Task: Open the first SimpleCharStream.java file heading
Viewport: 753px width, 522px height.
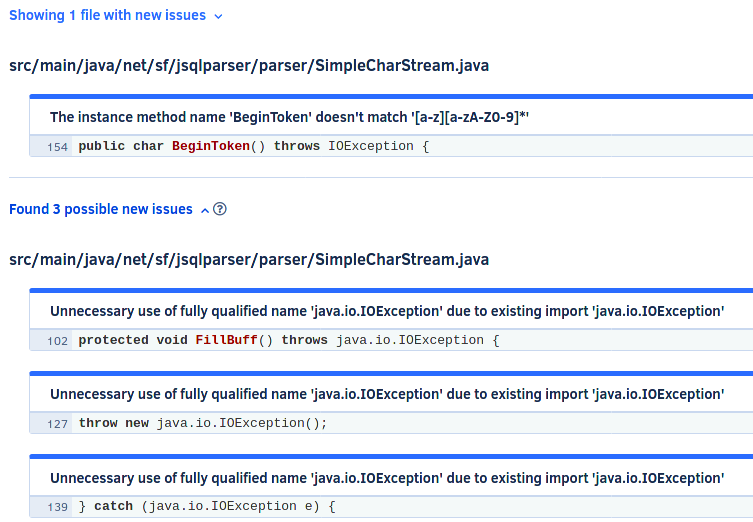Action: pyautogui.click(x=249, y=65)
